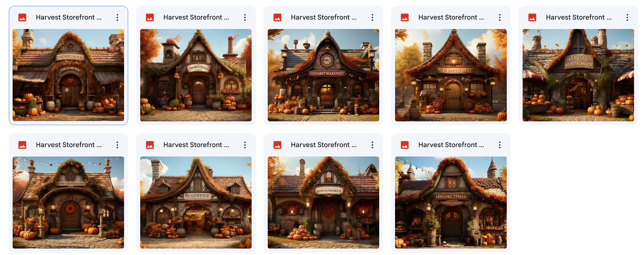Viewport: 644px width, 255px height.
Task: Open the three-dot menu on the second bottom-row card
Action: (x=245, y=145)
